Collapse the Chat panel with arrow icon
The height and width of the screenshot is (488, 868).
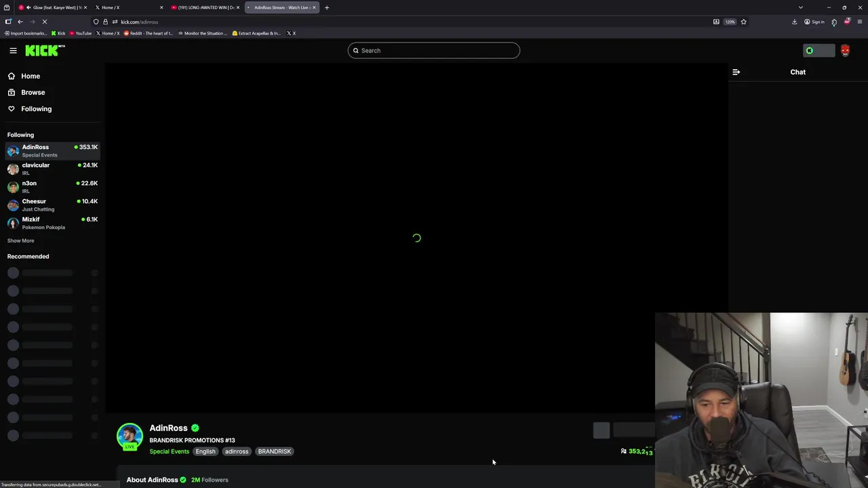(x=736, y=72)
